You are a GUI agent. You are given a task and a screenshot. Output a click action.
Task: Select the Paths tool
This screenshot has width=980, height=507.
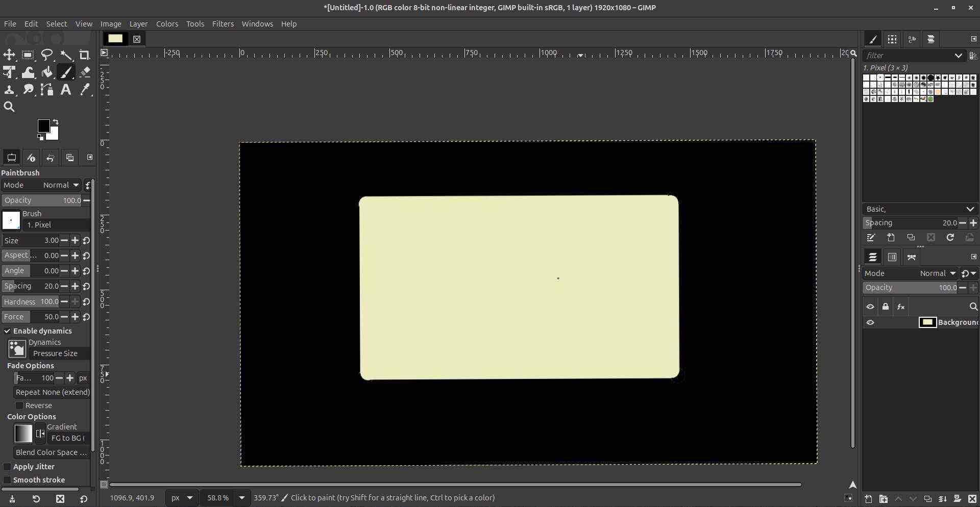point(47,90)
